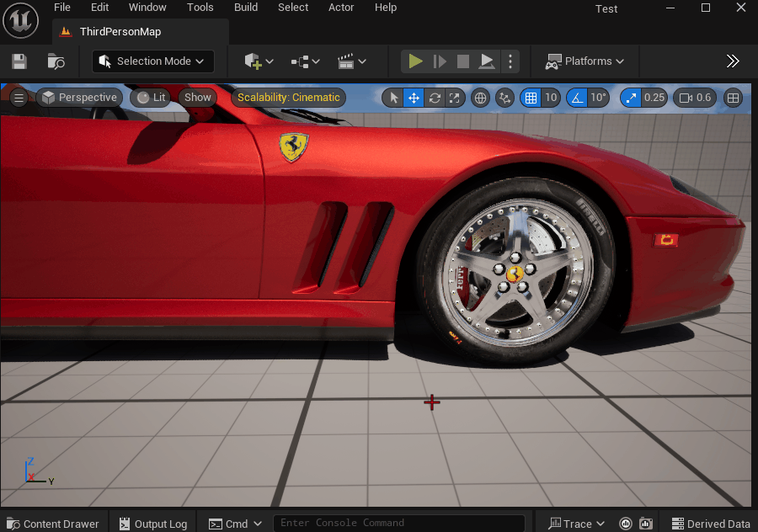Screen dimensions: 758x532
Task: Start play in editor with green Play button
Action: pyautogui.click(x=415, y=61)
